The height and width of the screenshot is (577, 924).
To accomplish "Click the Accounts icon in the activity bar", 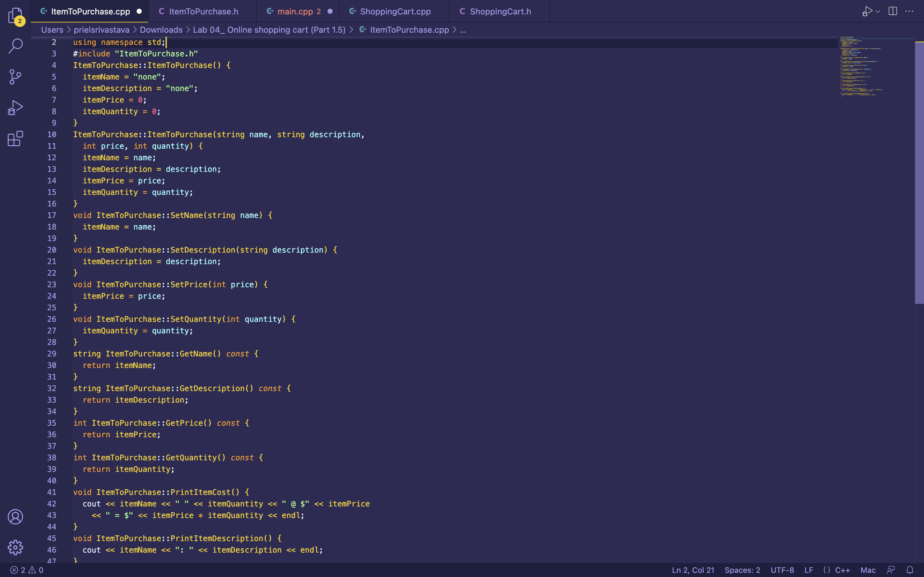I will 15,517.
